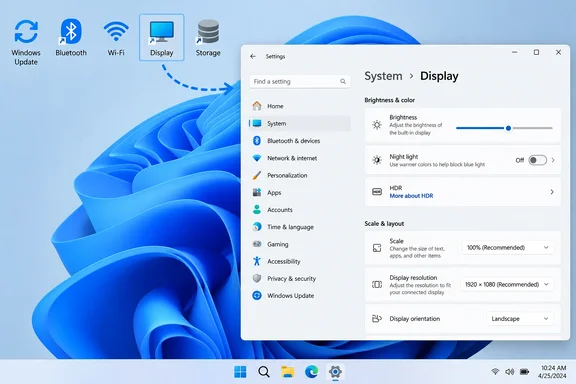Open the Storage desktop shortcut
This screenshot has height=384, width=576.
coord(208,37)
